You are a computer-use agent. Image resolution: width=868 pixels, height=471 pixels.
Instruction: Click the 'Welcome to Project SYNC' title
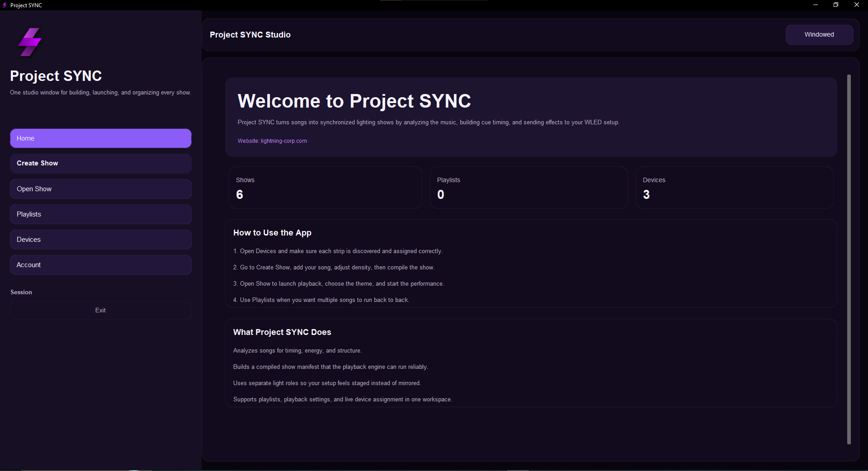coord(354,101)
